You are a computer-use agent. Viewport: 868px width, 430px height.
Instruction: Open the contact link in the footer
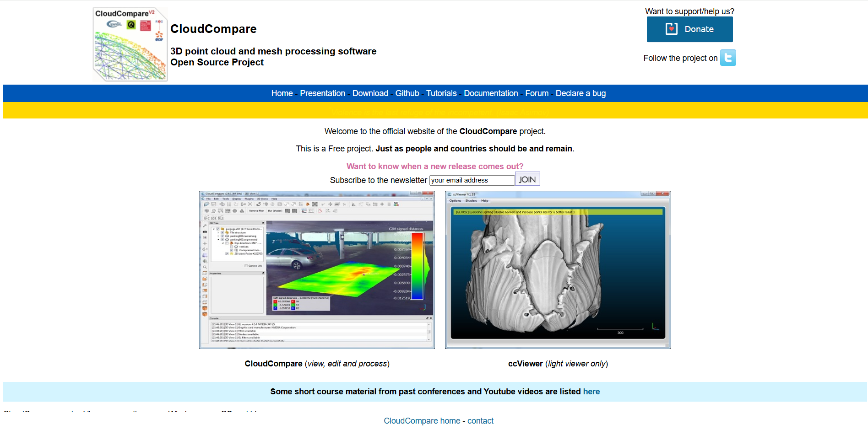click(x=480, y=421)
